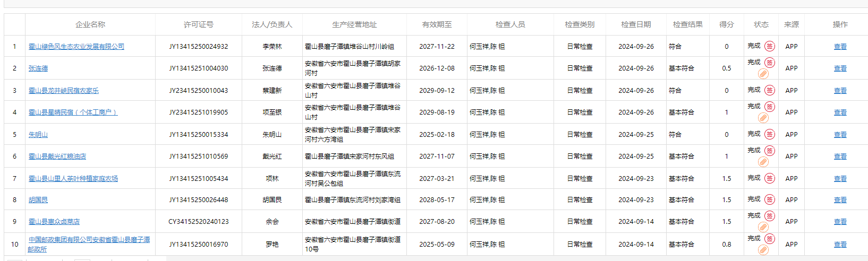This screenshot has height=261, width=868.
Task: Open attachment paperclip for 霍山县星晴民宿 row
Action: coord(763,118)
